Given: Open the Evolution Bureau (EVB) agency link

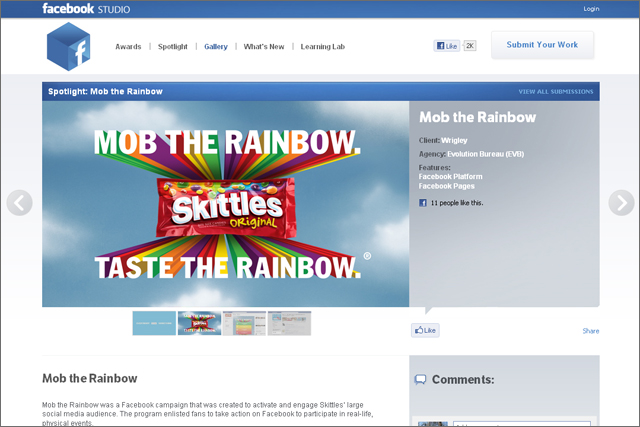Looking at the screenshot, I should [x=486, y=154].
